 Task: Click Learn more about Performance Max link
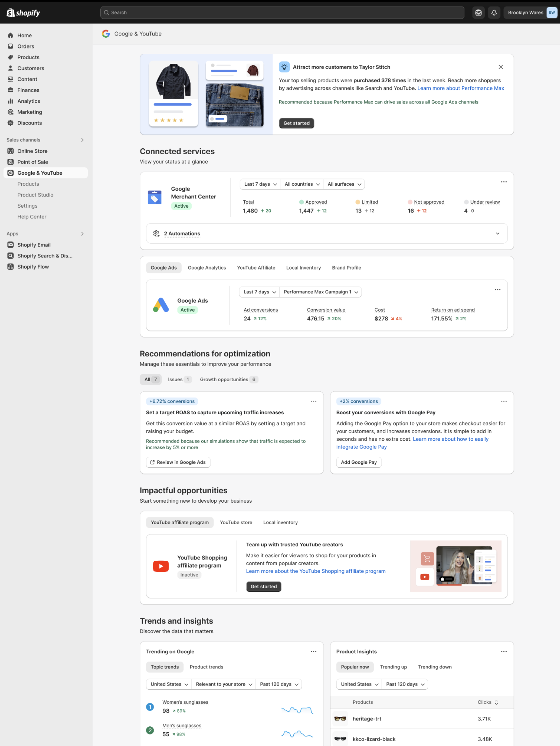[x=460, y=88]
